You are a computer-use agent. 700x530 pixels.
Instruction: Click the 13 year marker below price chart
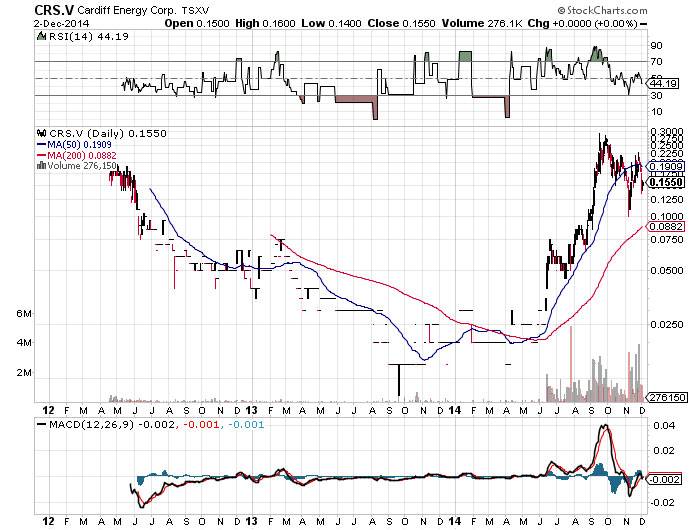[x=252, y=410]
